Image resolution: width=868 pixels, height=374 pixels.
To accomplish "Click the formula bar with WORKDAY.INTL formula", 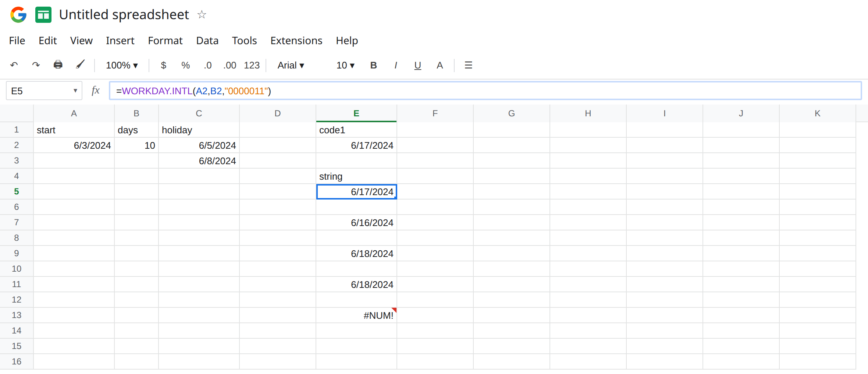I will pos(485,91).
